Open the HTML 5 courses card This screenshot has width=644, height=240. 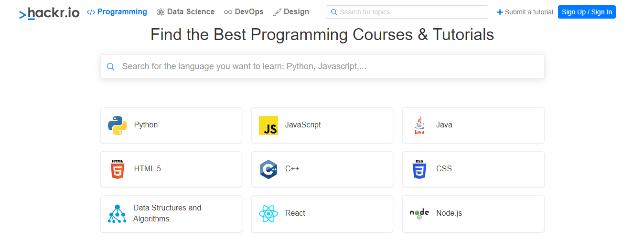click(171, 169)
